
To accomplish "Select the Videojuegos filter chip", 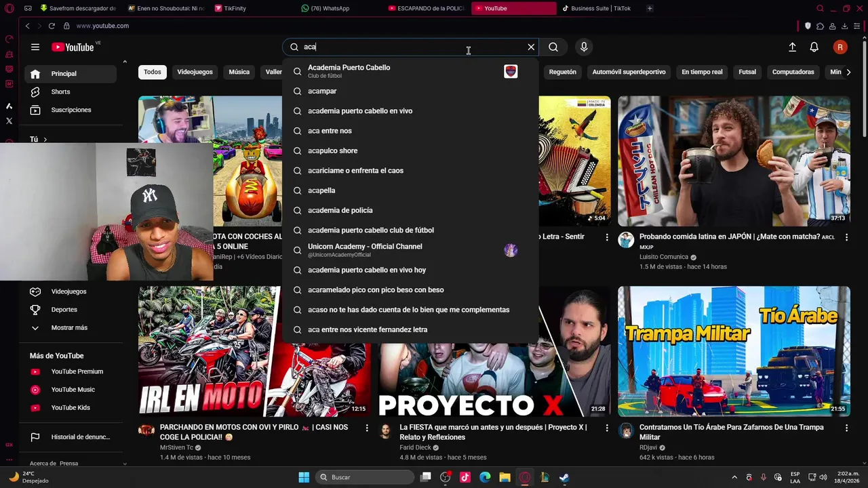I will pos(195,72).
